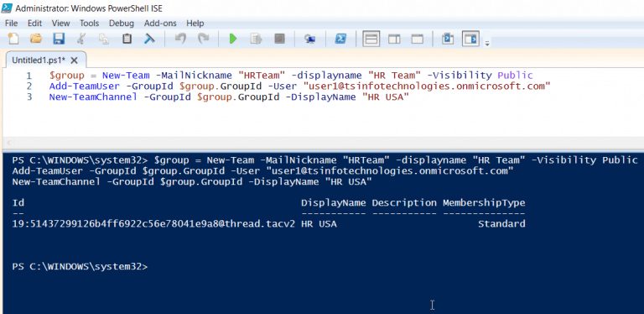Toggle Show Script Pane Top layout

[x=371, y=39]
